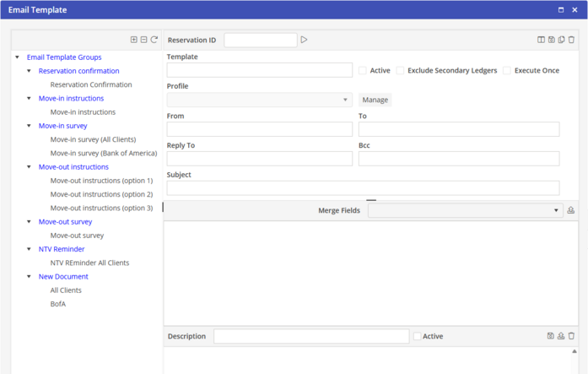The image size is (588, 374).
Task: Open the Merge Fields dropdown
Action: (x=465, y=210)
